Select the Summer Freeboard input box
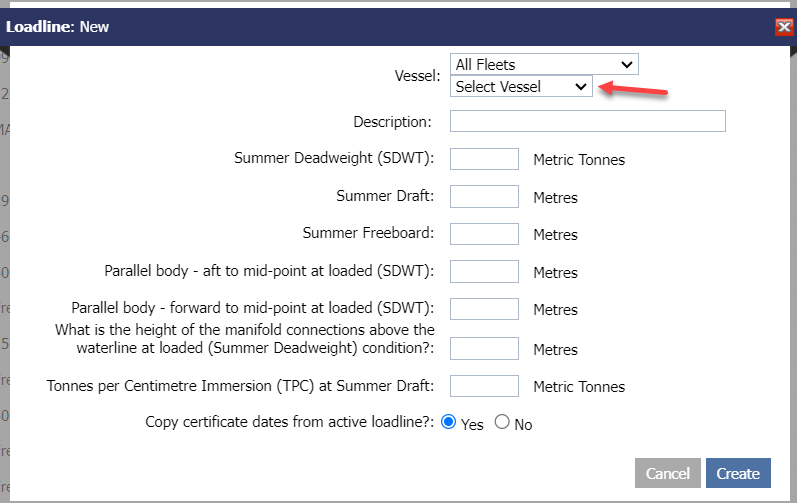 point(484,234)
